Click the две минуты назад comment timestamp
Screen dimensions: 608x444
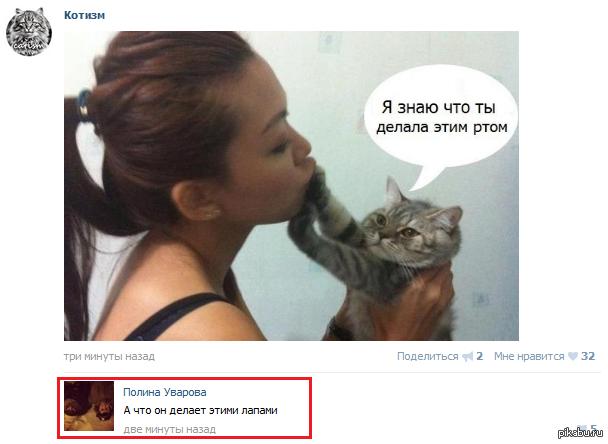(x=170, y=429)
